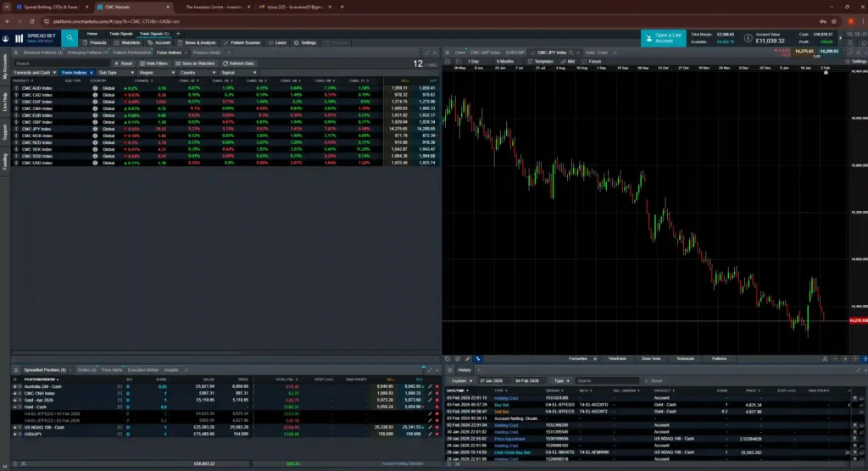Click the blue active tool icon below chart
The height and width of the screenshot is (471, 868).
pos(478,358)
